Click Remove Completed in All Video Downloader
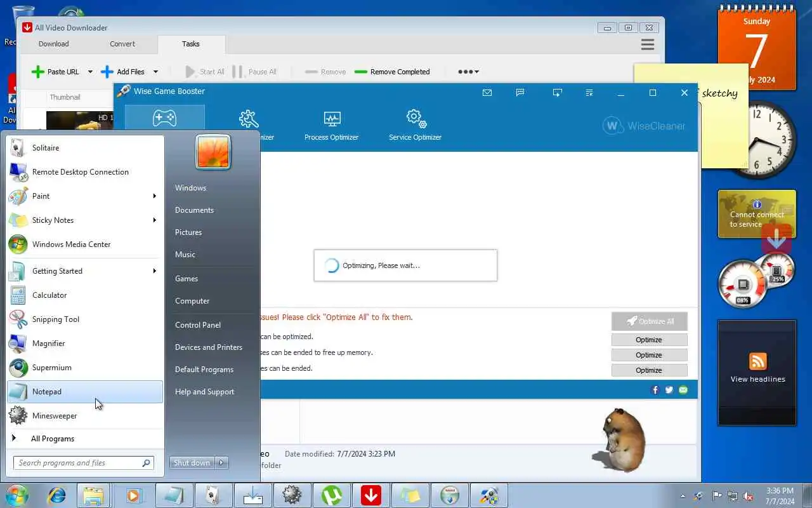This screenshot has height=508, width=812. click(x=392, y=72)
